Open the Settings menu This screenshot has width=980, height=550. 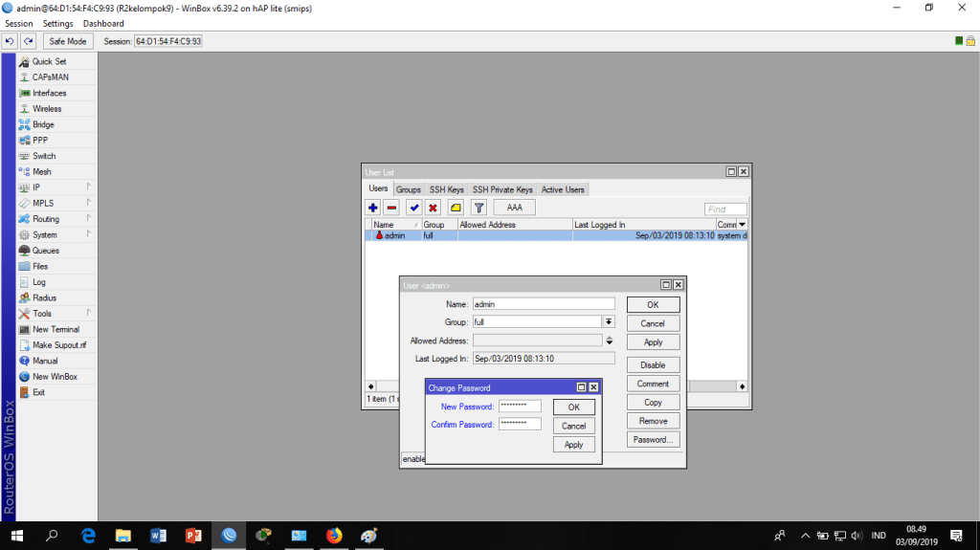pyautogui.click(x=57, y=23)
